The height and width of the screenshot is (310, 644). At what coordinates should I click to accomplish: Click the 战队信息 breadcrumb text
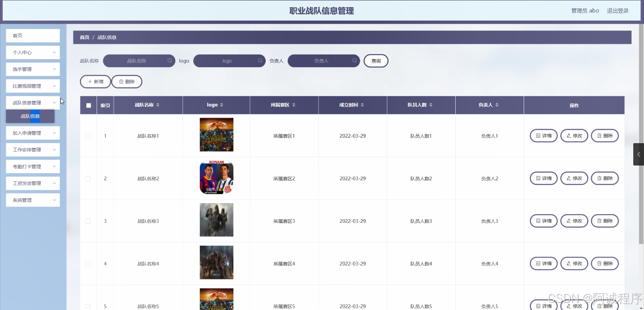coord(107,38)
